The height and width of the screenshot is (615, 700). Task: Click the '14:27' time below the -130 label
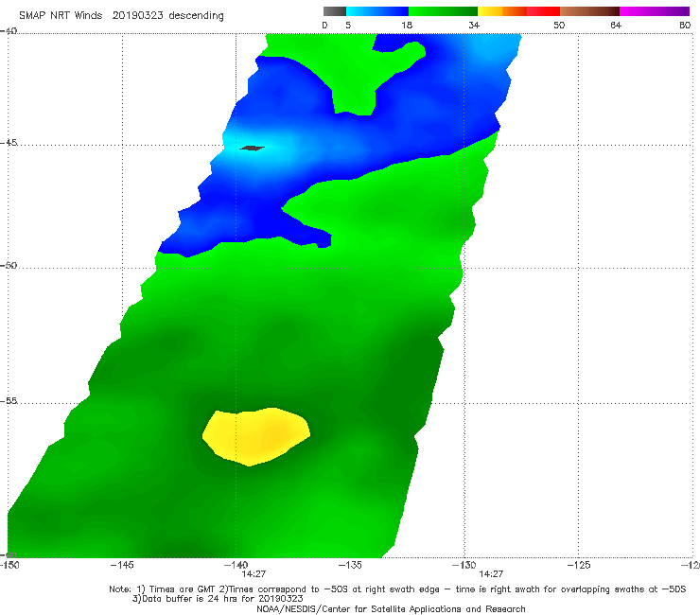(491, 574)
